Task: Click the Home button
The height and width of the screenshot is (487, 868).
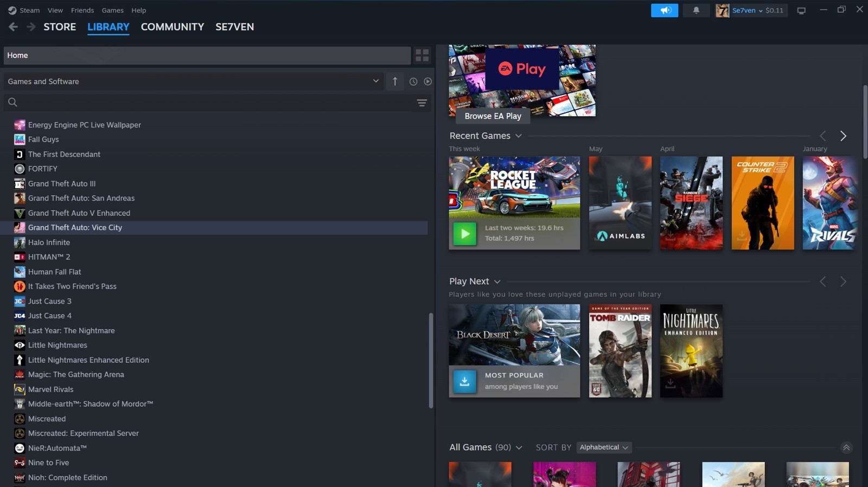Action: click(x=207, y=55)
